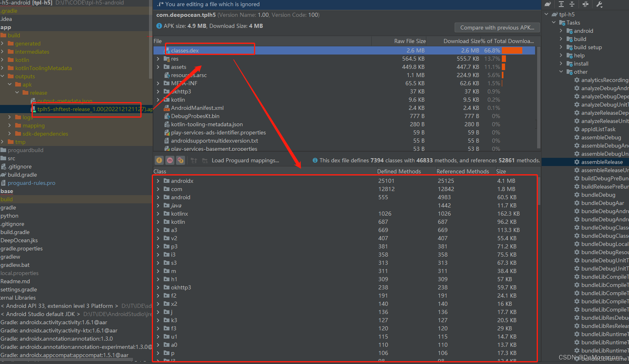Click Gradle Collapse All icon

(572, 4)
